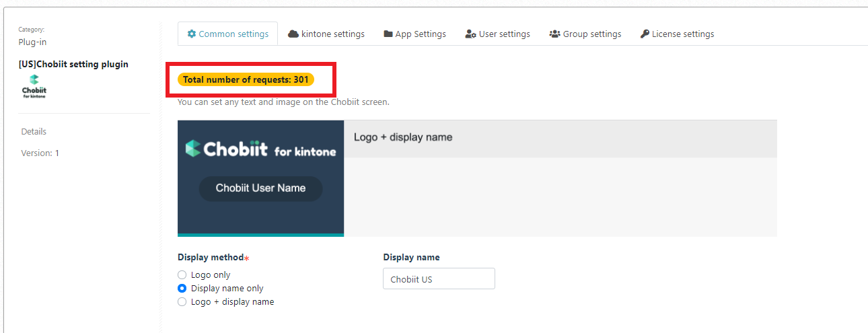
Task: Click the user-cog icon beside User settings
Action: [x=471, y=34]
